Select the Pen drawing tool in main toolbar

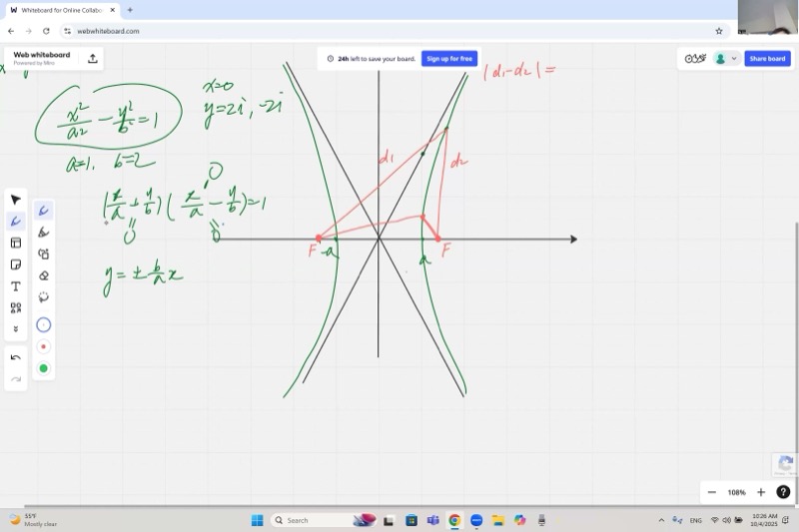[16, 222]
